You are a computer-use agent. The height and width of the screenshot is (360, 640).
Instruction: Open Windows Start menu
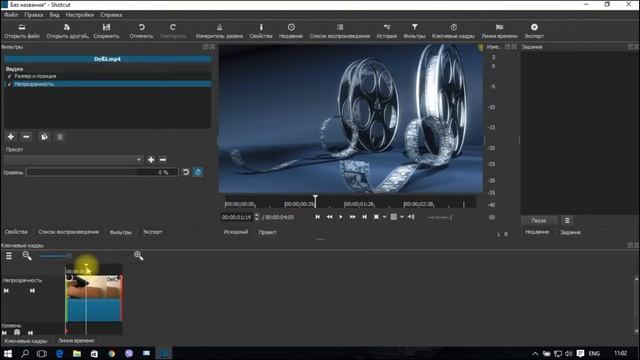[x=8, y=353]
